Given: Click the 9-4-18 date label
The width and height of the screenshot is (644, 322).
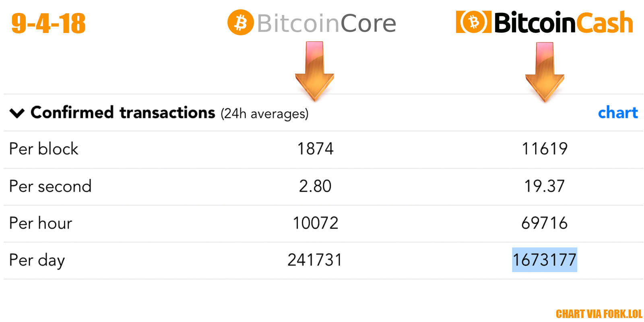Looking at the screenshot, I should click(x=49, y=23).
